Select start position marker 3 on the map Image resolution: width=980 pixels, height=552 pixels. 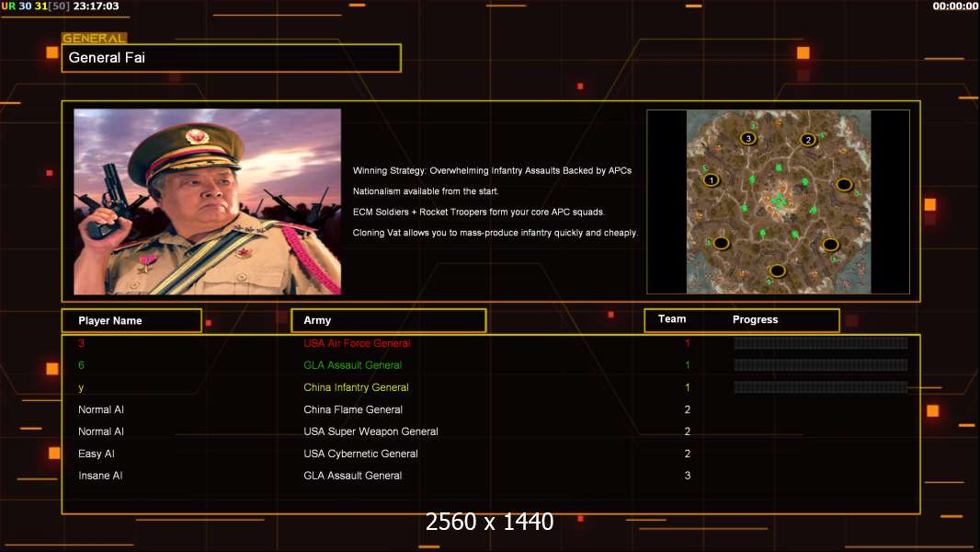[x=748, y=138]
